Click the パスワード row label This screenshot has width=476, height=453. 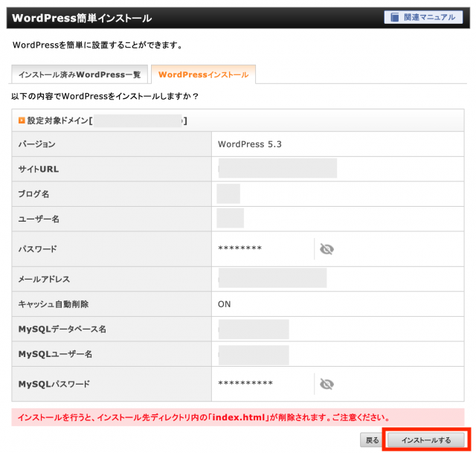point(37,249)
